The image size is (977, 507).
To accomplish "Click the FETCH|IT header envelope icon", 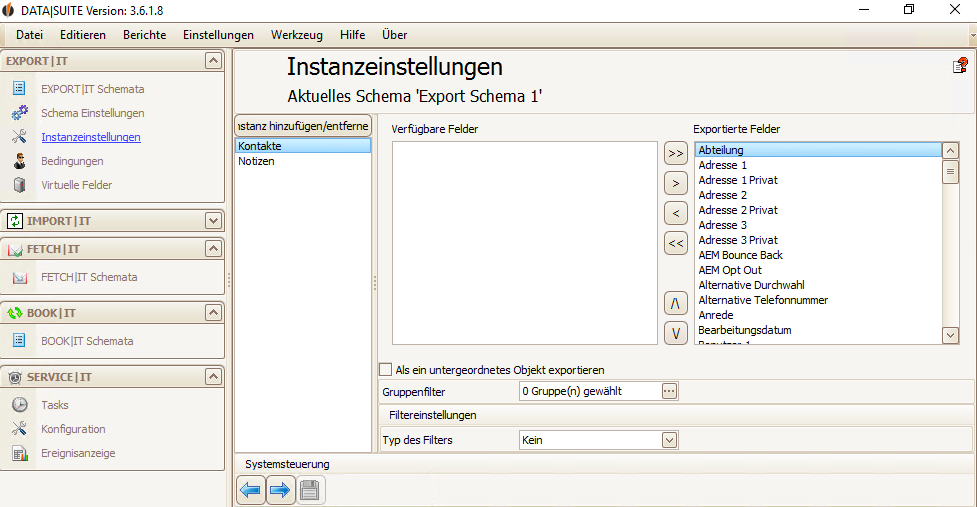I will click(15, 249).
